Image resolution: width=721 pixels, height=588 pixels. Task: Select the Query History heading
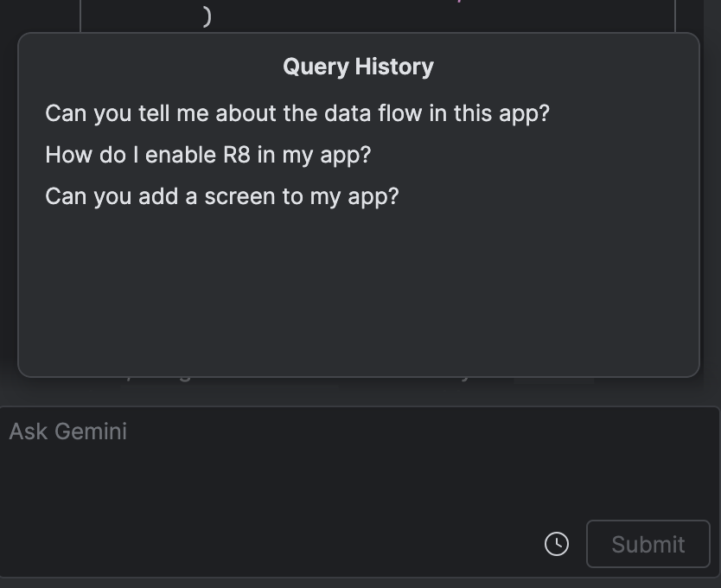358,66
